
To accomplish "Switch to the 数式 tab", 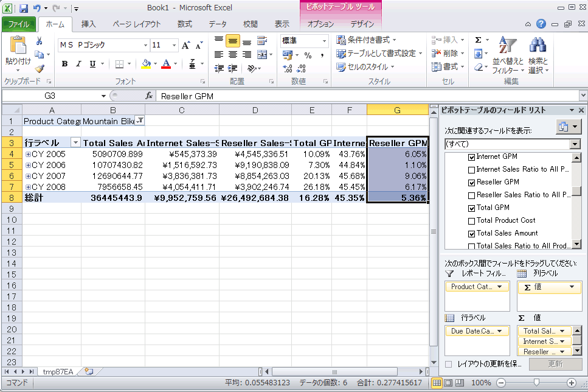I will pyautogui.click(x=185, y=24).
